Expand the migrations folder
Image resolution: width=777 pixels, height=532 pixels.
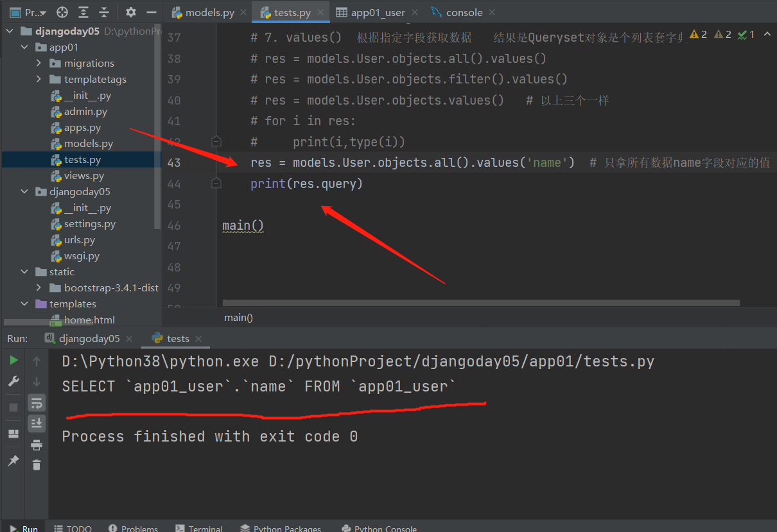tap(39, 63)
